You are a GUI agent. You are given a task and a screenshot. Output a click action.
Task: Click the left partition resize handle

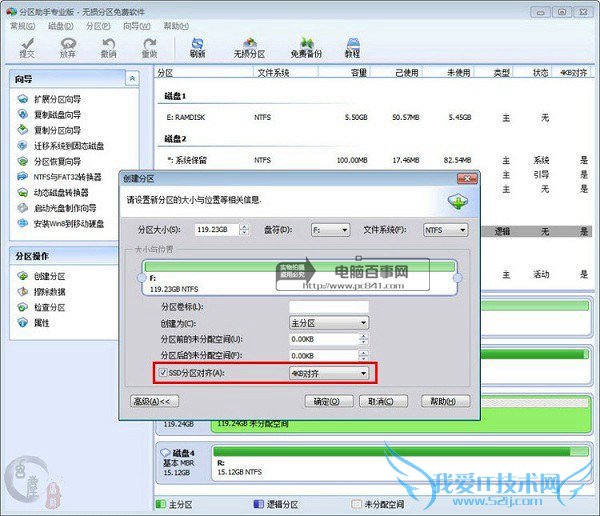[142, 278]
